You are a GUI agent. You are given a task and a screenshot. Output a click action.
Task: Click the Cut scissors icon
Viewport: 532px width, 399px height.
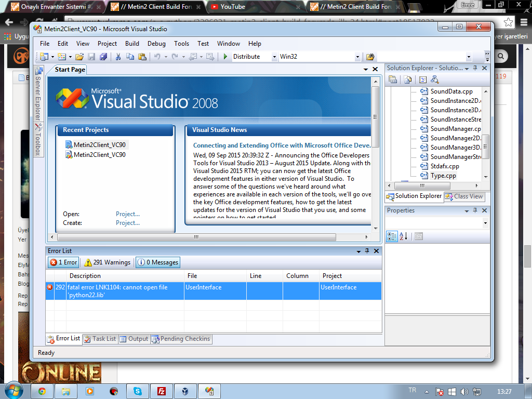point(118,57)
